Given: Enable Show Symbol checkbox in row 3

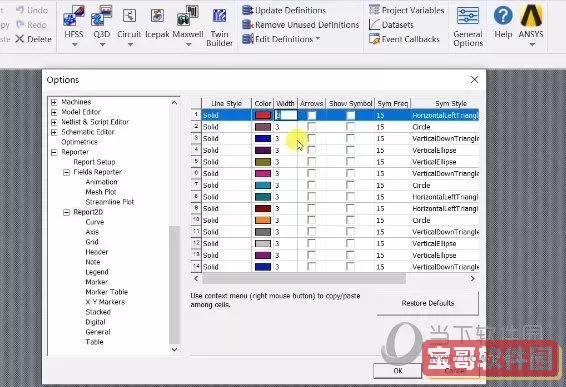Looking at the screenshot, I should pyautogui.click(x=350, y=138).
